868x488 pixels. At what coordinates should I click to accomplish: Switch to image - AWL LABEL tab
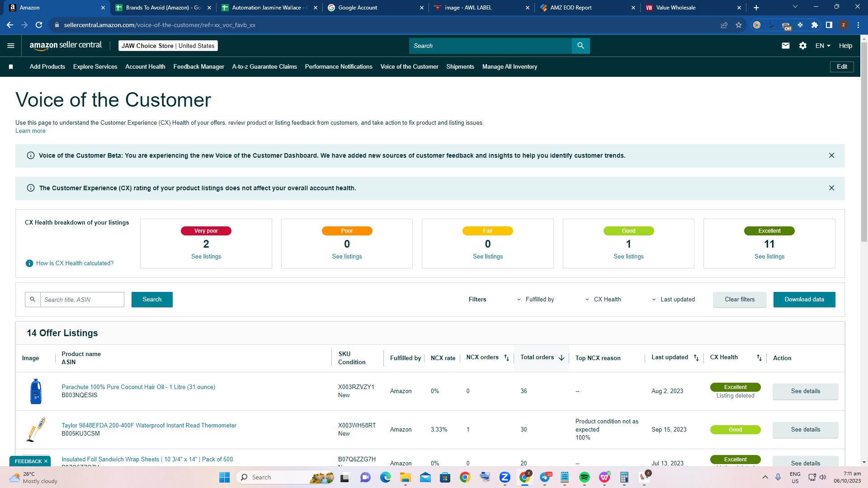tap(481, 8)
